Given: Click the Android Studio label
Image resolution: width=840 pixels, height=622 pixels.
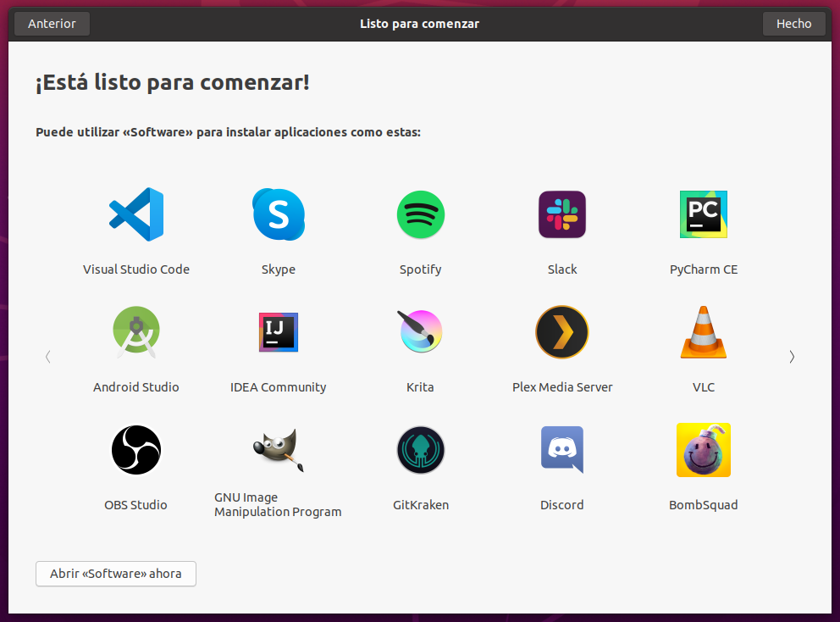Looking at the screenshot, I should [136, 387].
